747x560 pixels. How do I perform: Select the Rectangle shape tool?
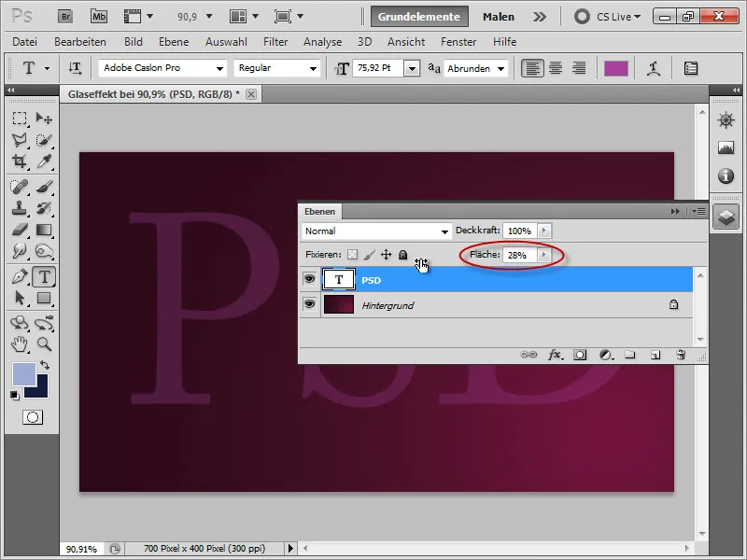click(x=44, y=298)
